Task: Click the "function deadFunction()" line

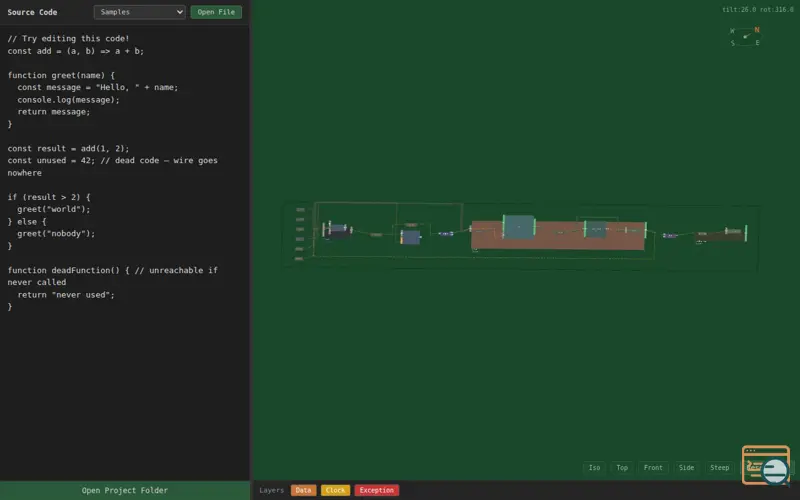Action: coord(112,276)
